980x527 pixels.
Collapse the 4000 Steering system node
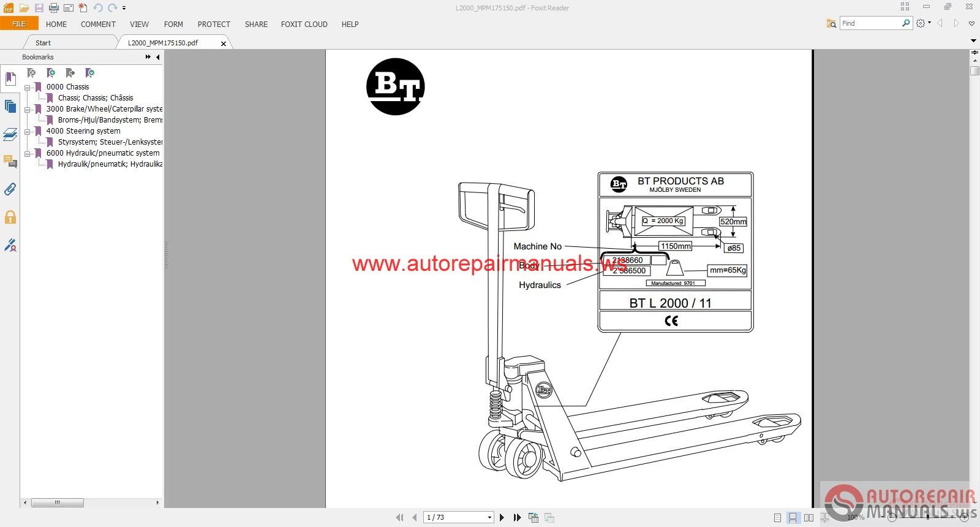tap(27, 132)
